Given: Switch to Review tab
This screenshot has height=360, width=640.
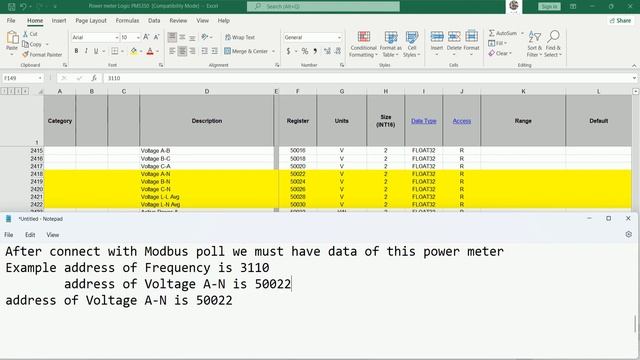Looking at the screenshot, I should tap(178, 20).
